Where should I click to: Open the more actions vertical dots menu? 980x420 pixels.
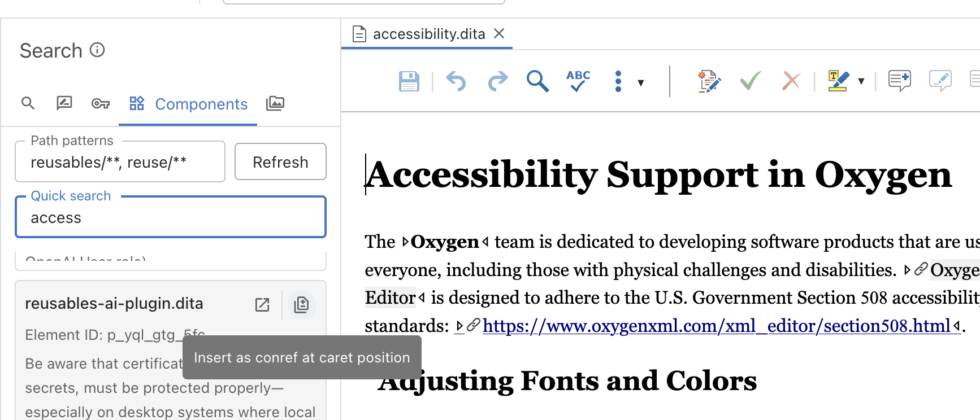[618, 81]
